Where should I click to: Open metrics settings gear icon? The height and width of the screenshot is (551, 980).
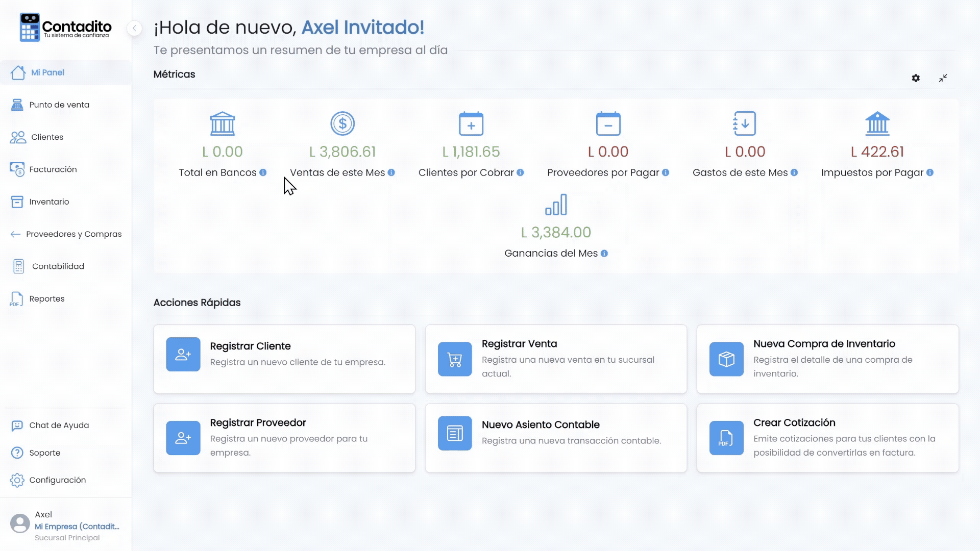[x=916, y=78]
